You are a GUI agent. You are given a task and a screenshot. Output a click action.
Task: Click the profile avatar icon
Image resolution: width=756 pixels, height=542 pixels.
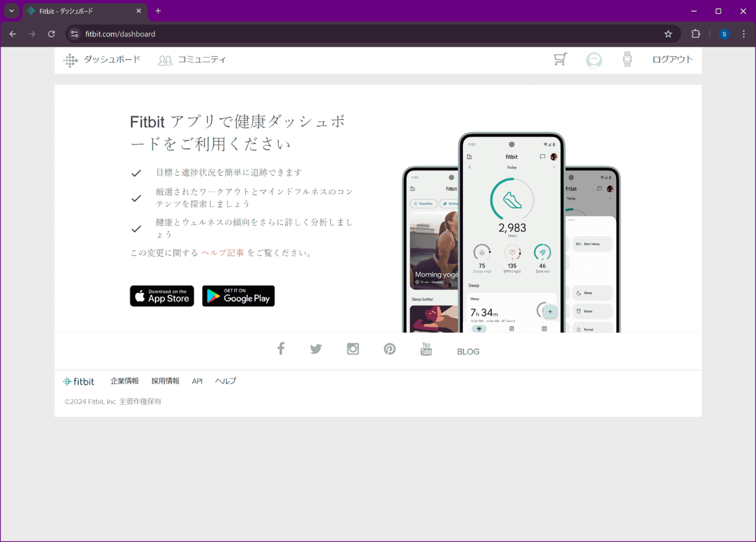click(x=593, y=59)
